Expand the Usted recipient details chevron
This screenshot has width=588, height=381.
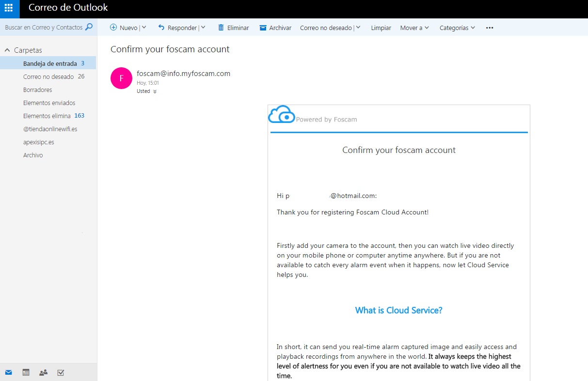tap(155, 91)
